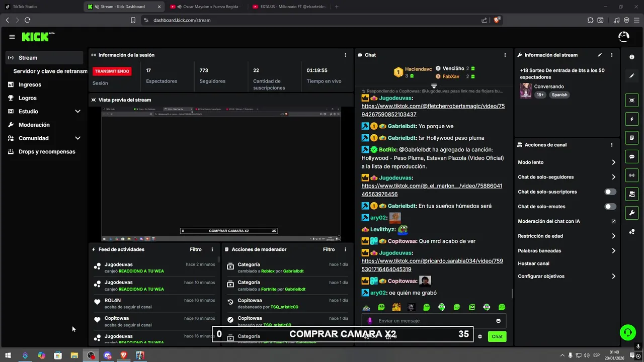This screenshot has width=644, height=362.
Task: Click the browser address bar URL
Action: click(x=182, y=20)
